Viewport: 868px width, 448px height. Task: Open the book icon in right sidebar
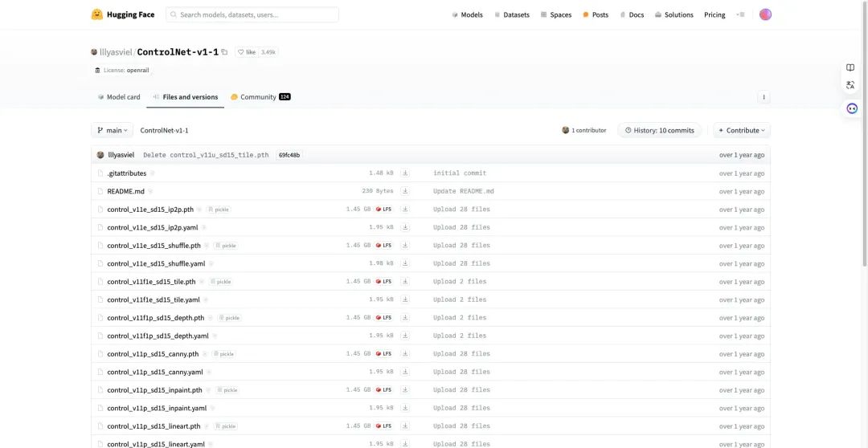click(x=850, y=67)
